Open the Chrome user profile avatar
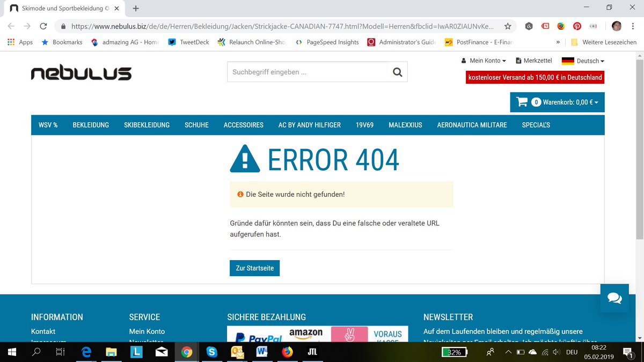The image size is (644, 362). pyautogui.click(x=617, y=26)
